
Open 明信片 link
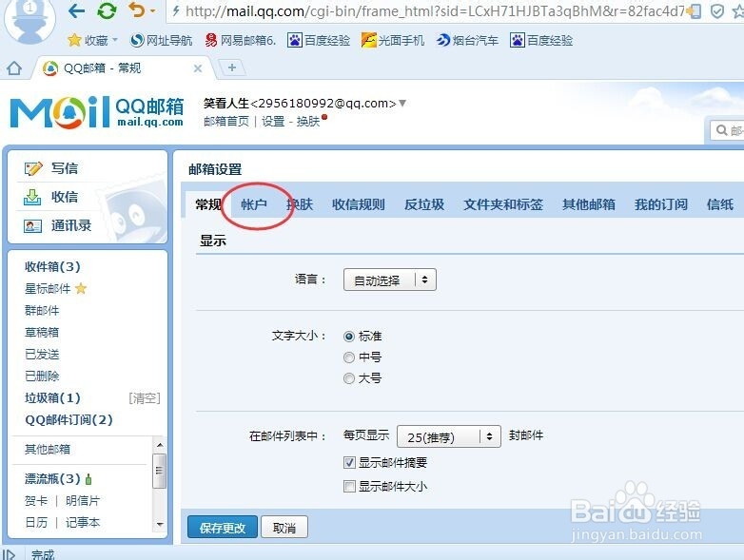(83, 501)
